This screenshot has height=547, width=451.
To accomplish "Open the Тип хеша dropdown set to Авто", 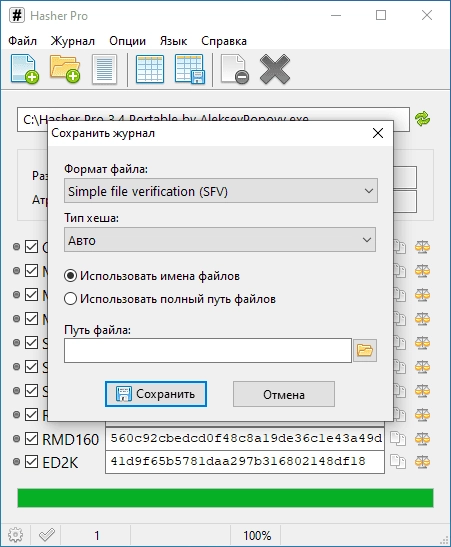I will click(x=220, y=240).
